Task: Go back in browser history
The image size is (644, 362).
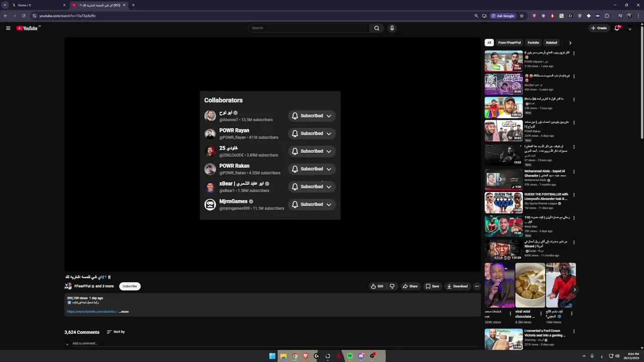Action: click(6, 16)
